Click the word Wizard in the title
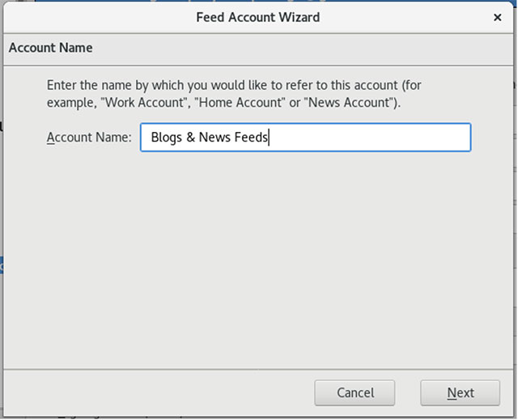Screen dimensions: 518x420 (x=299, y=17)
